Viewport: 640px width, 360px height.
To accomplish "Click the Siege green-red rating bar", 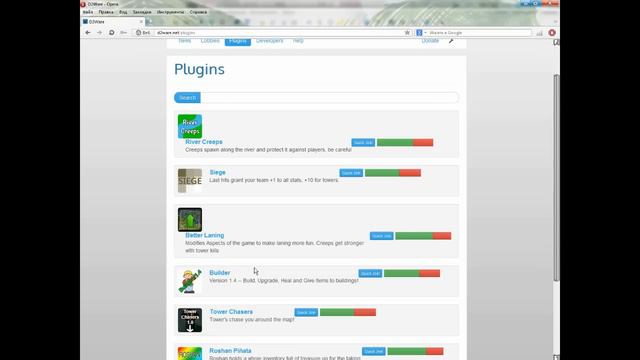I will pos(393,173).
